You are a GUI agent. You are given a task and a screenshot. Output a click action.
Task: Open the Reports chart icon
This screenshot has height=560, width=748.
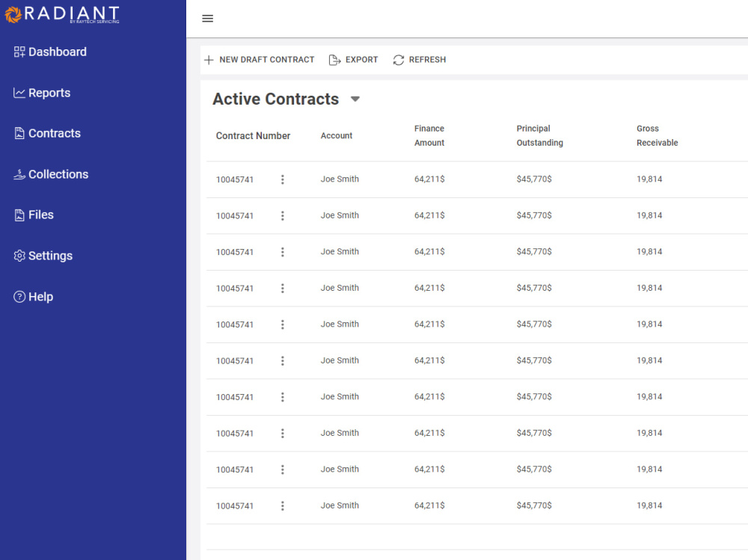coord(19,93)
